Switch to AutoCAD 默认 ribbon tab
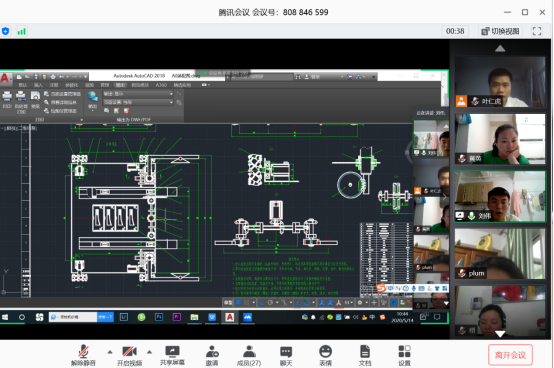The width and height of the screenshot is (554, 368). (x=23, y=85)
